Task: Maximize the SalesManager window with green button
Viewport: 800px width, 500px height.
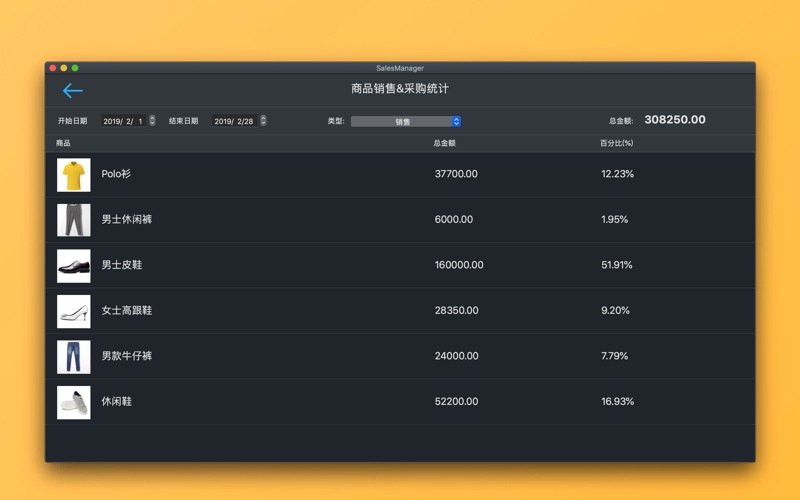Action: click(x=75, y=68)
